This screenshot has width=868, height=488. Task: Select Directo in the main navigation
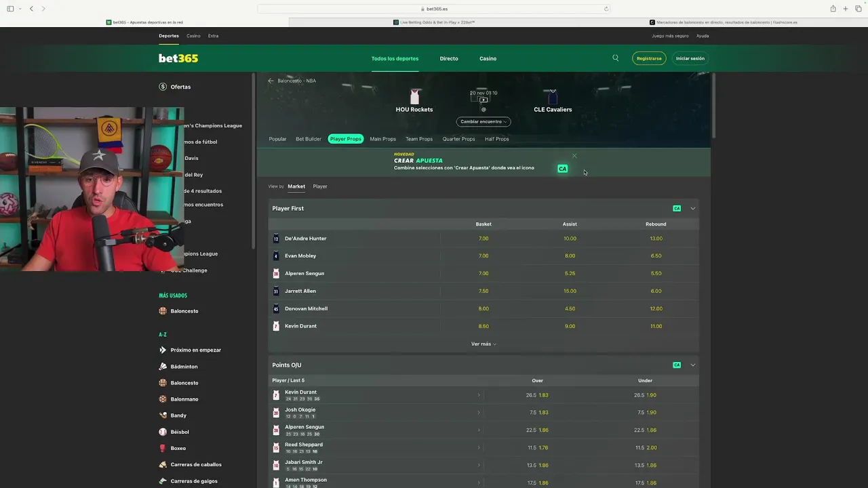tap(449, 58)
